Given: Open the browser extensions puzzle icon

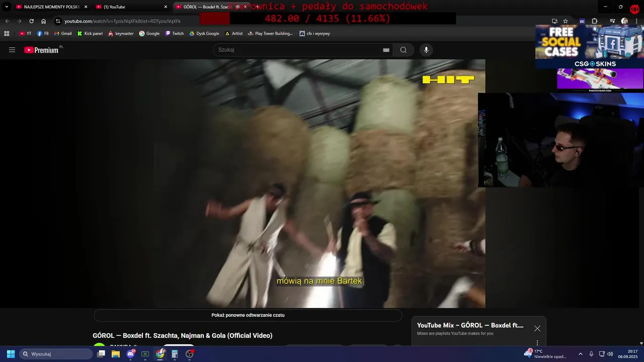Looking at the screenshot, I should click(x=595, y=21).
